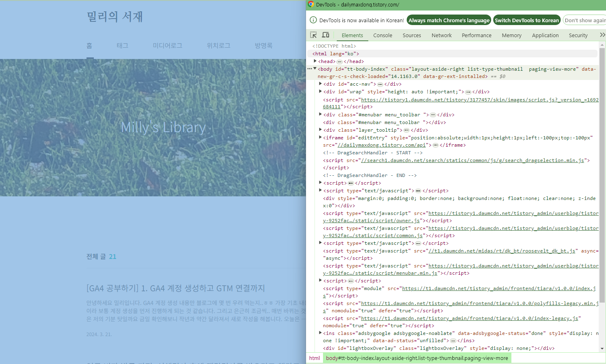606x364 pixels.
Task: Click the body#tt-body-index breadcrumb item
Action: pyautogui.click(x=417, y=358)
